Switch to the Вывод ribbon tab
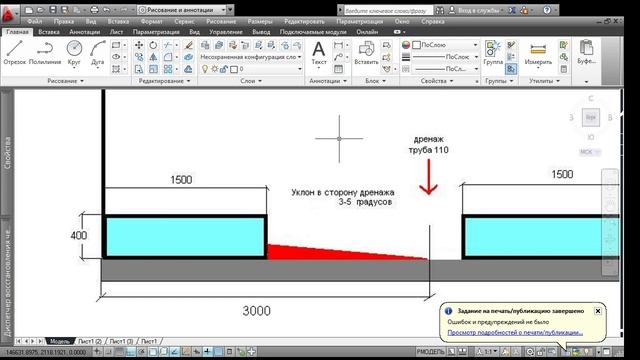 [x=261, y=32]
